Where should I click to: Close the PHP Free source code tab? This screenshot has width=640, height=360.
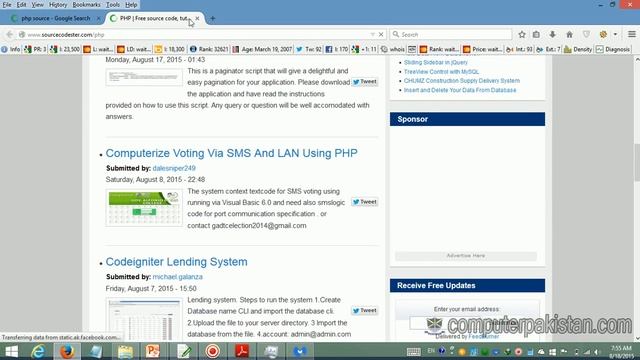pos(197,18)
